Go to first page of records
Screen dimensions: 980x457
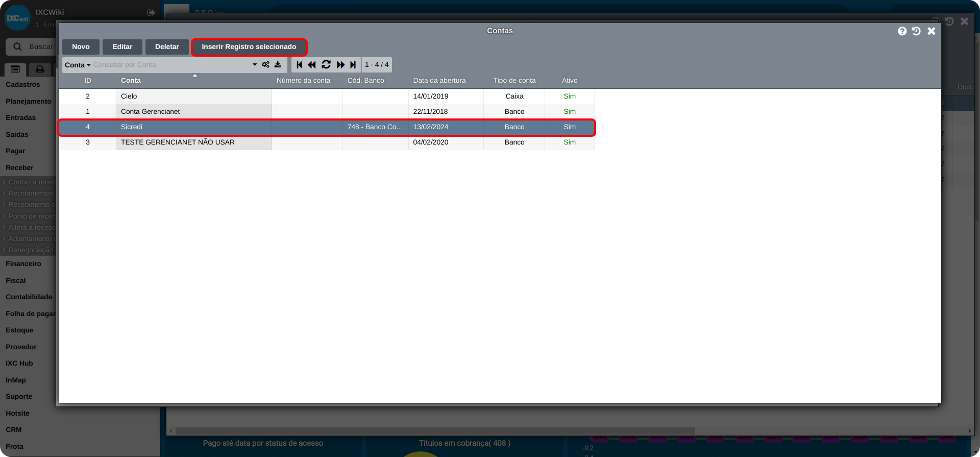(300, 65)
